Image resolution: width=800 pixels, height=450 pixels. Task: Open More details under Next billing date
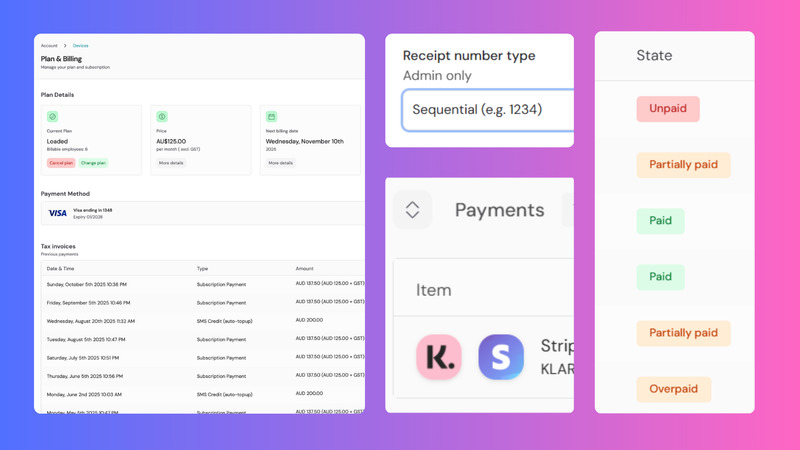coord(281,163)
